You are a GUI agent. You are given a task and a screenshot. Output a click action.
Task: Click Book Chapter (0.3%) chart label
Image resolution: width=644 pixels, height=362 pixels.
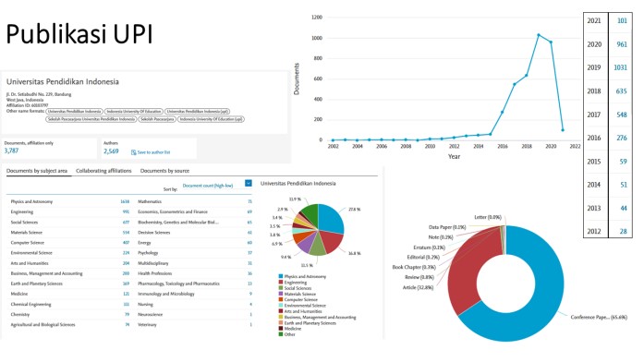click(414, 267)
